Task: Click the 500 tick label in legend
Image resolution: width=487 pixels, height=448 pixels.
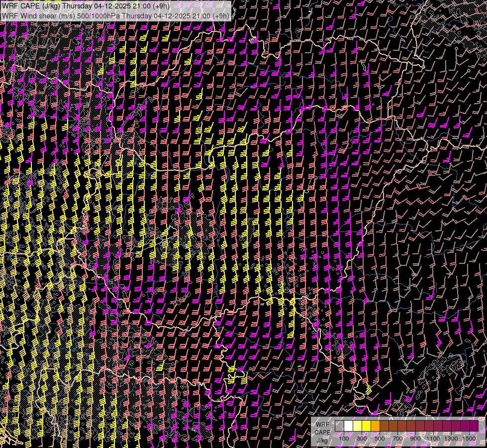Action: tap(380, 439)
